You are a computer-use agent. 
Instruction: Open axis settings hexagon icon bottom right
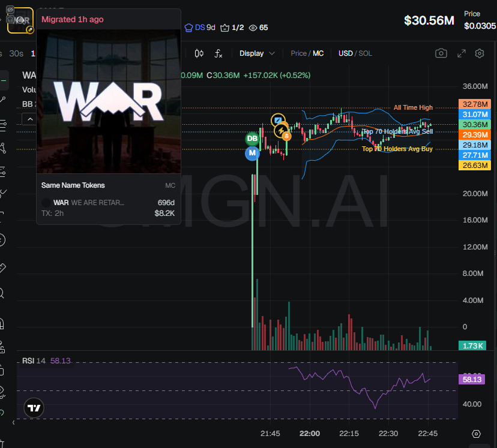pyautogui.click(x=476, y=434)
